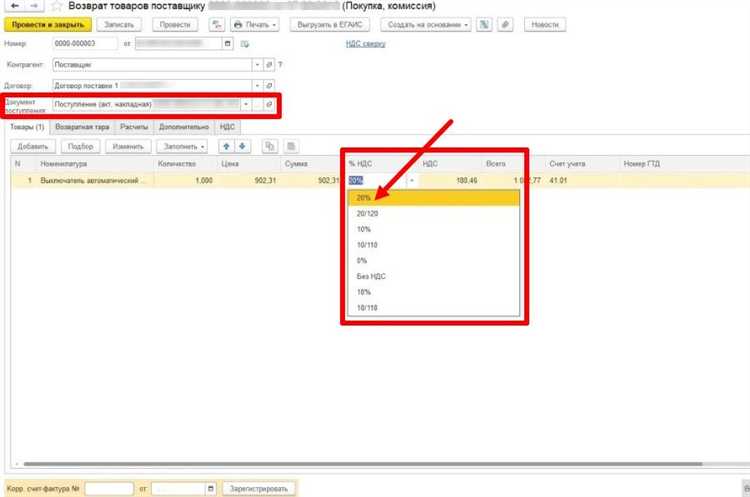Click the НДС amount cell 100,46
Image resolution: width=750 pixels, height=497 pixels.
pos(450,181)
